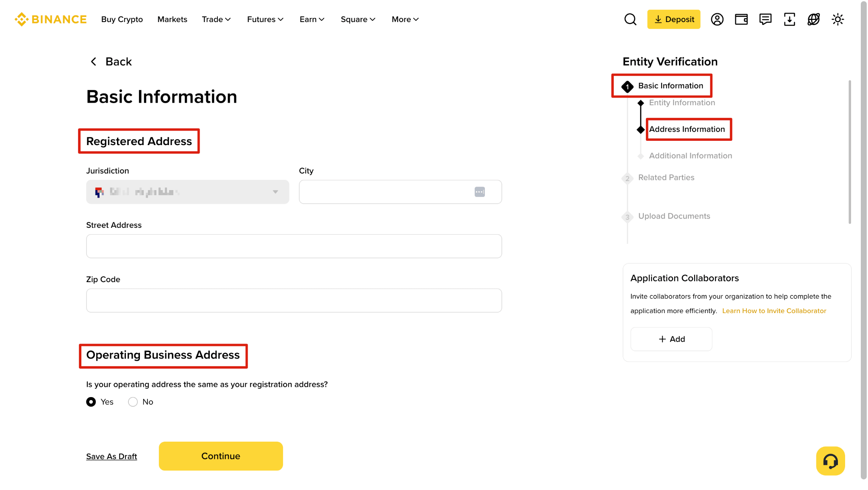Click the yellow Continue button

pyautogui.click(x=221, y=456)
